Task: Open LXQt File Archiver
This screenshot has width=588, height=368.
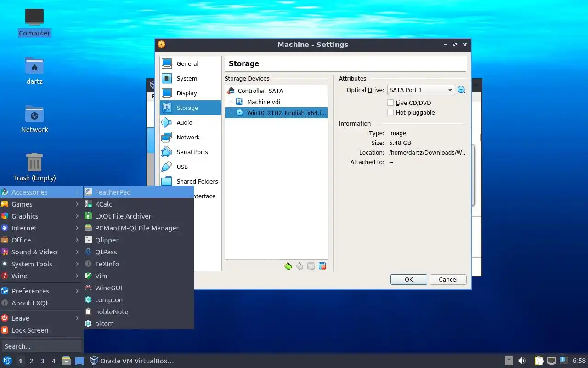Action: click(139, 216)
